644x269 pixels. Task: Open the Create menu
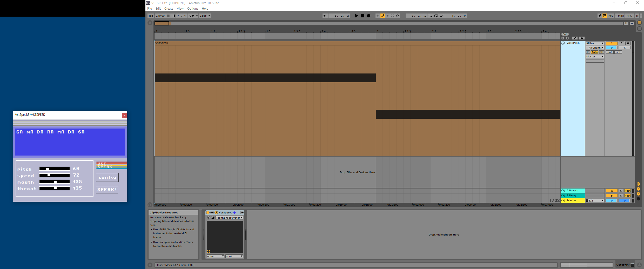(169, 9)
